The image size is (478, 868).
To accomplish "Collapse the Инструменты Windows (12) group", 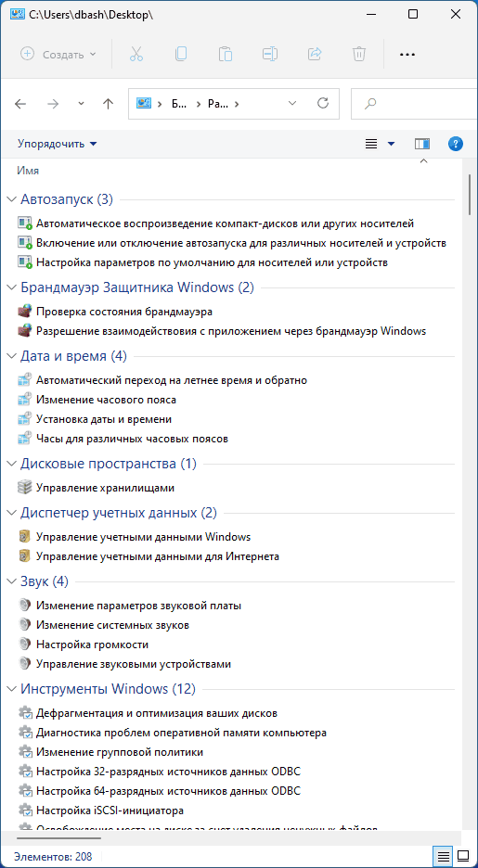I will tap(11, 689).
